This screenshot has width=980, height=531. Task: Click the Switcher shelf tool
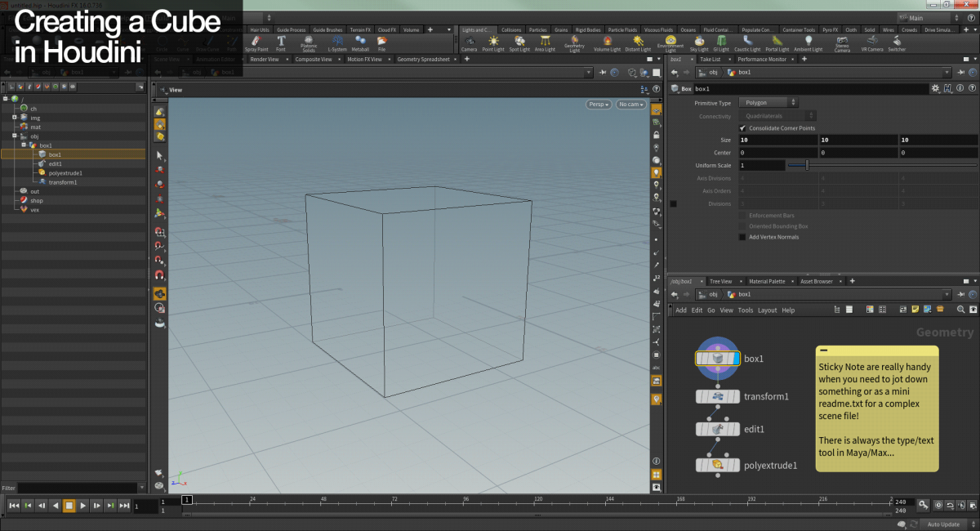click(x=897, y=42)
